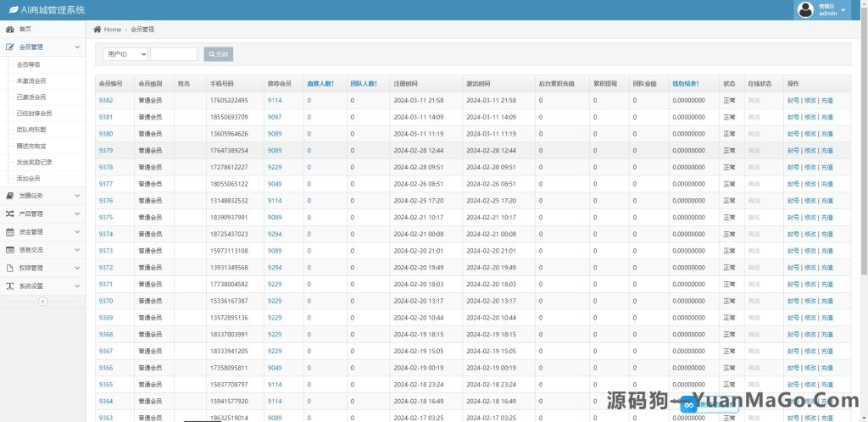Viewport: 868px width, 422px height.
Task: Open member 9379 ID link
Action: coord(106,151)
